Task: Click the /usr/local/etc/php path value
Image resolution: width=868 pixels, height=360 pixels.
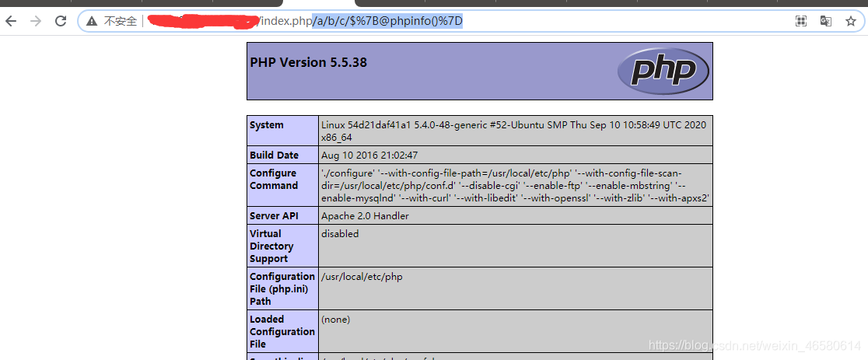Action: 362,277
